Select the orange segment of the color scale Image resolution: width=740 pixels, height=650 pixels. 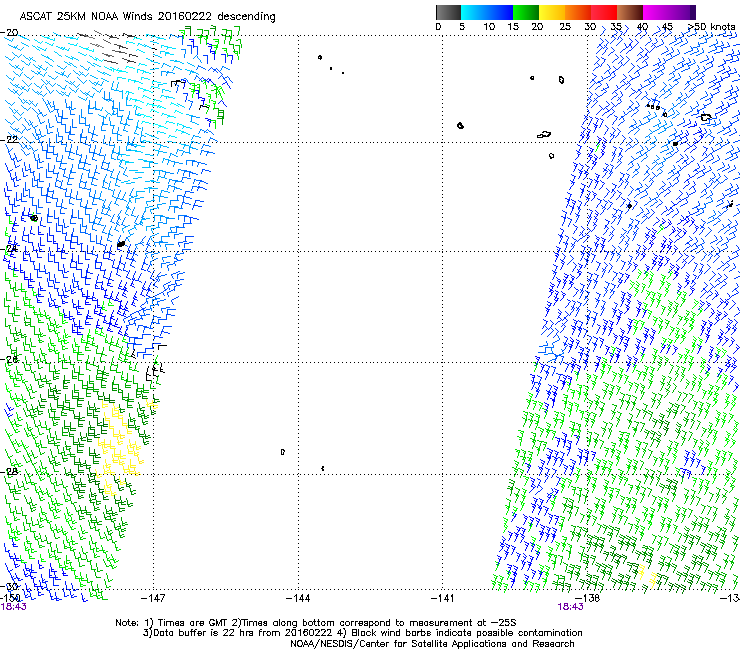pyautogui.click(x=578, y=12)
